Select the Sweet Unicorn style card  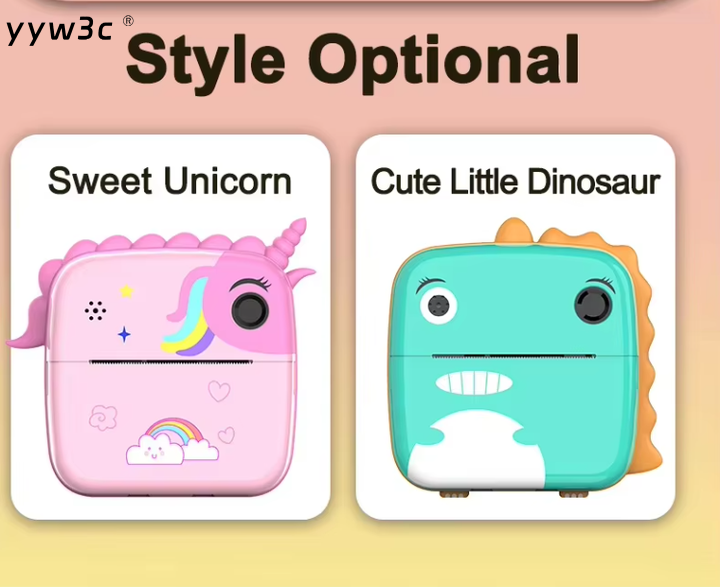(170, 327)
